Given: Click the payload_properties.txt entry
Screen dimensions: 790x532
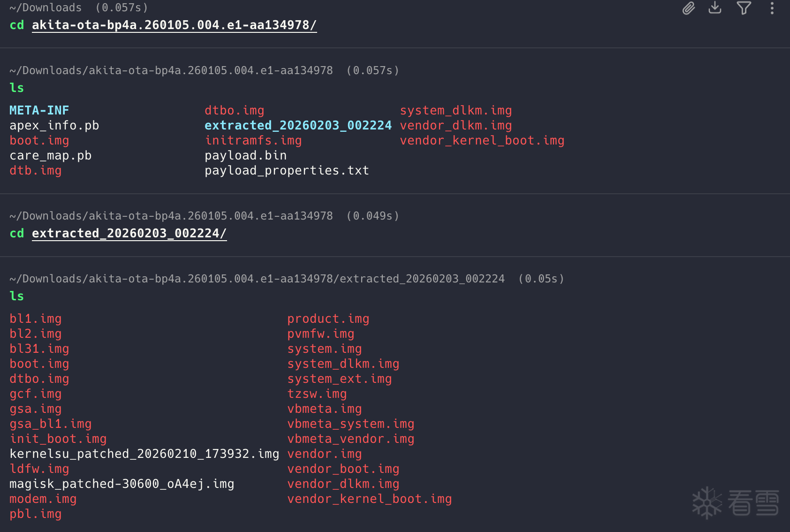Looking at the screenshot, I should click(287, 170).
